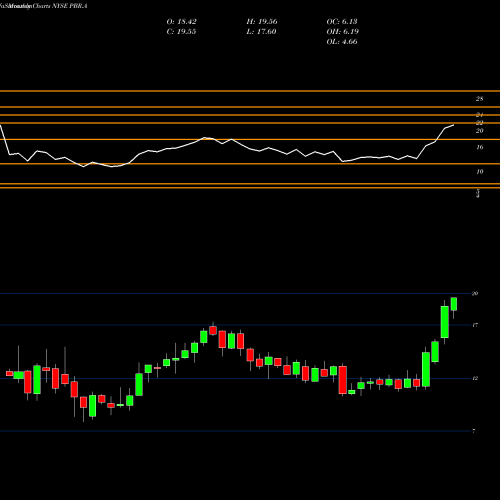Select the open price value O: 18.42
The width and height of the screenshot is (500, 500).
click(181, 22)
